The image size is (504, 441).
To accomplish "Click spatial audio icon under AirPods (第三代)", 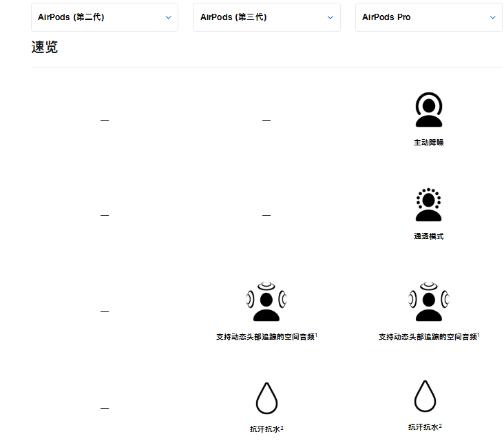I will pos(266,301).
